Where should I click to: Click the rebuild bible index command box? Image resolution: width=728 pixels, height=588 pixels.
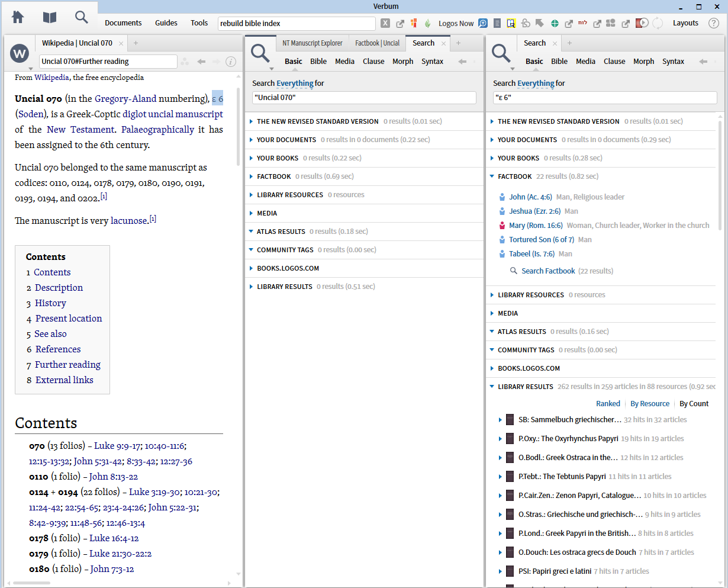[296, 23]
